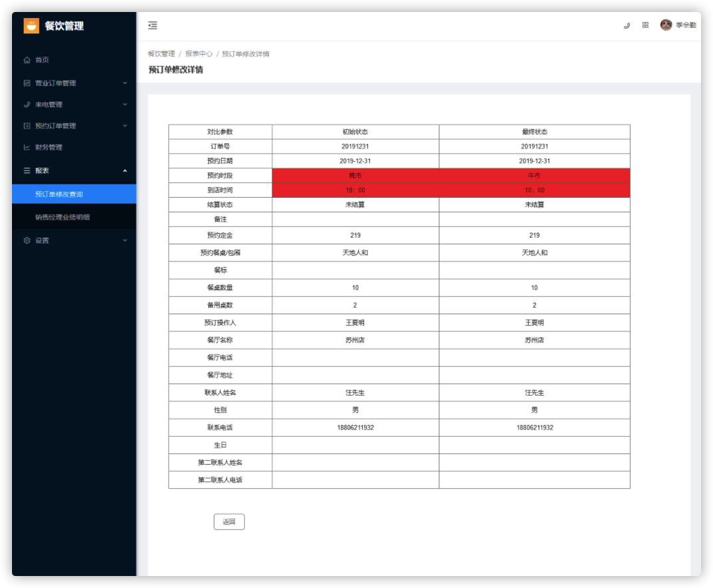Image resolution: width=713 pixels, height=588 pixels.
Task: Click the icon beside 预约订单管理
Action: [27, 125]
